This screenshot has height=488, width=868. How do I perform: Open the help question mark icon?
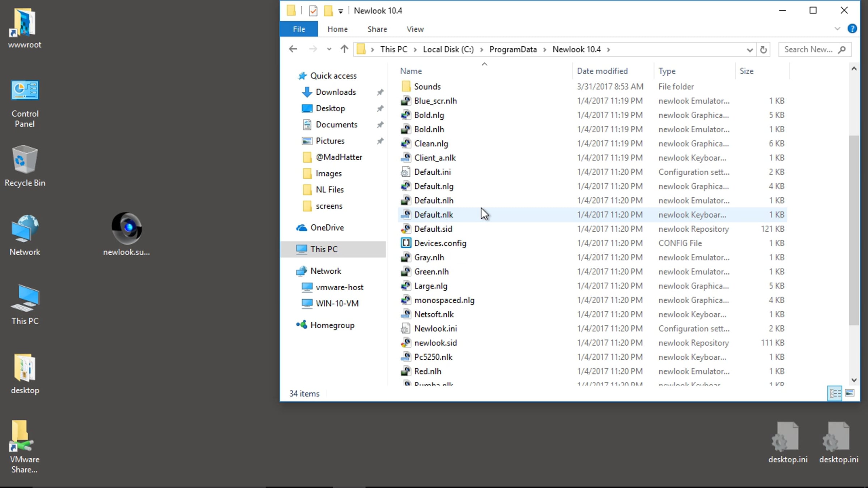tap(852, 29)
